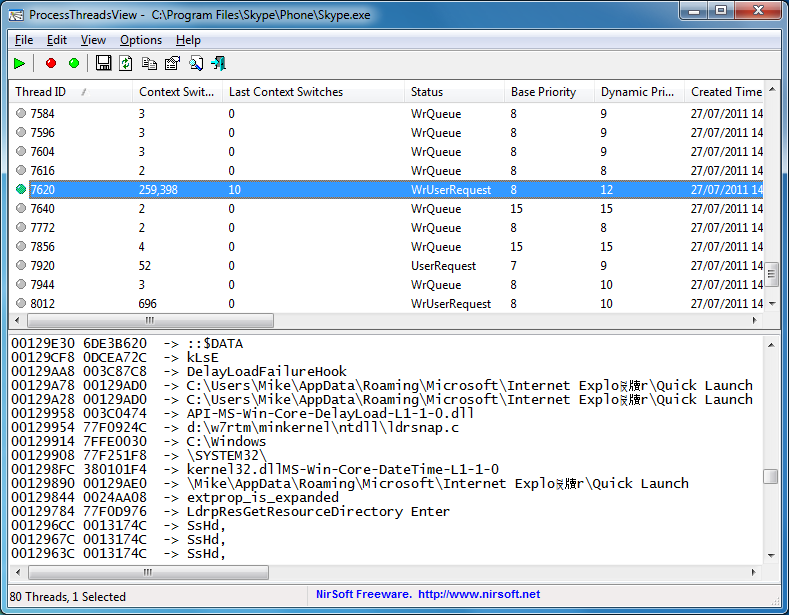Sort by Created Time column header
The width and height of the screenshot is (789, 615).
724,92
